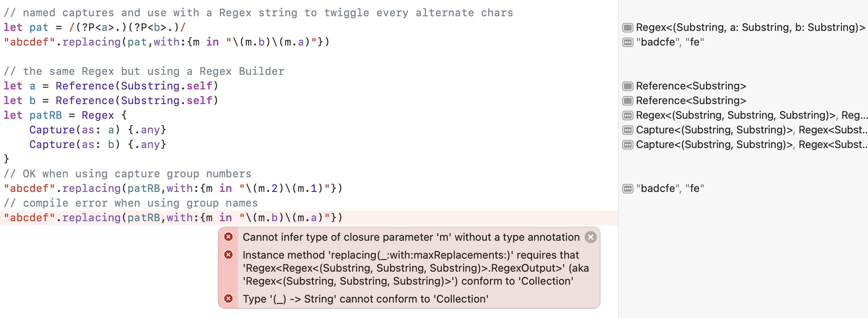Click result icon beside 'let b' Reference<Substring>
The image size is (868, 318).
tap(628, 101)
